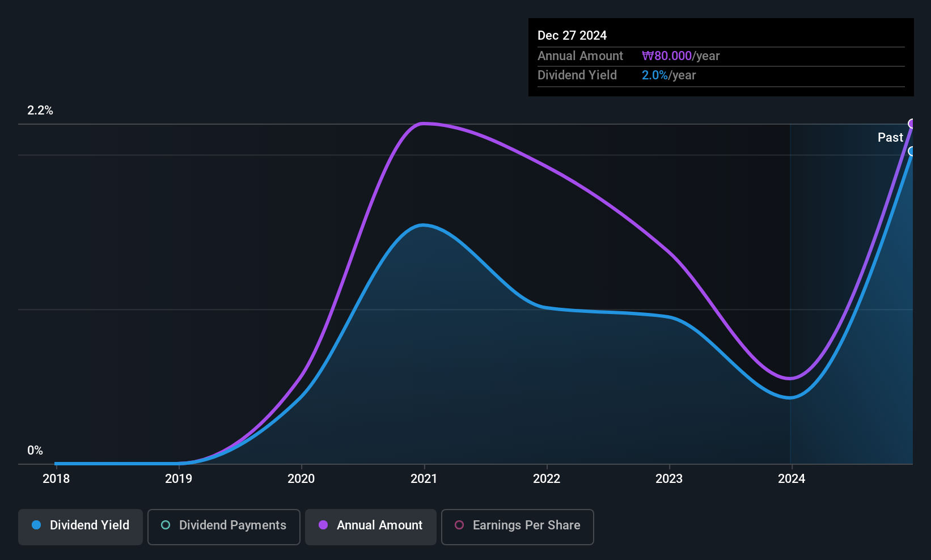Click the ₩80.000/year annual amount value

[x=680, y=56]
